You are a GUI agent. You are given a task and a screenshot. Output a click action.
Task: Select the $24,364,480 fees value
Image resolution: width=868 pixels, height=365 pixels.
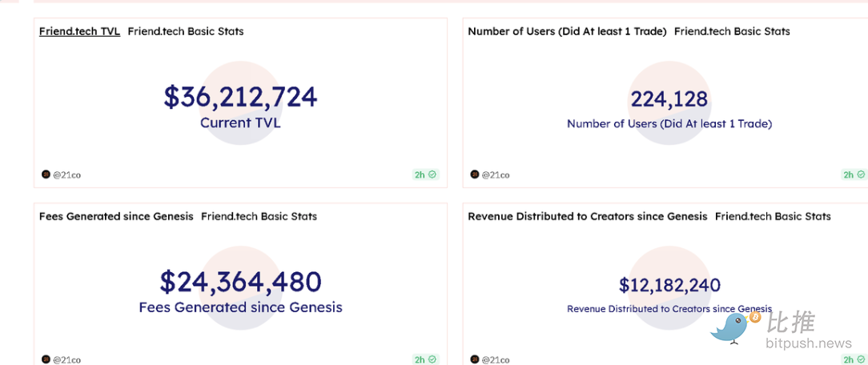(240, 282)
